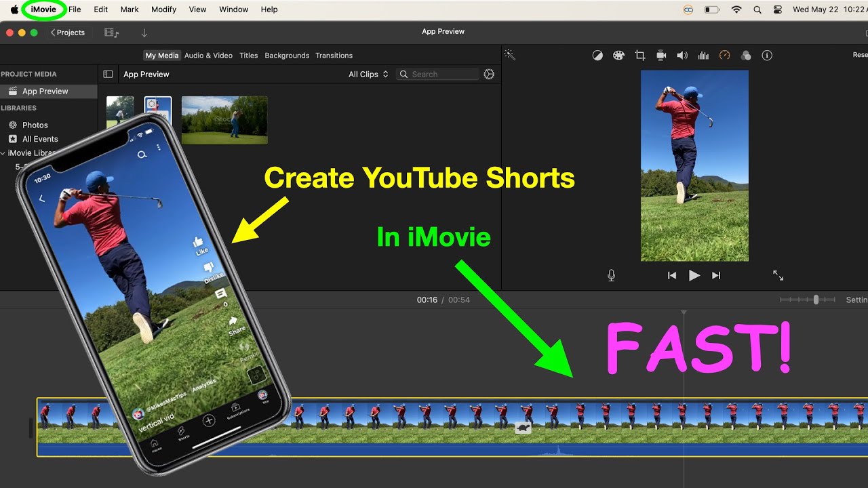Open the speed speedometer tool

[724, 56]
